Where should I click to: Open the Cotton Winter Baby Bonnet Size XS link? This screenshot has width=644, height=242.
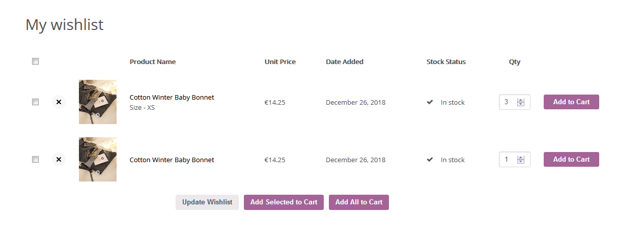click(x=172, y=97)
